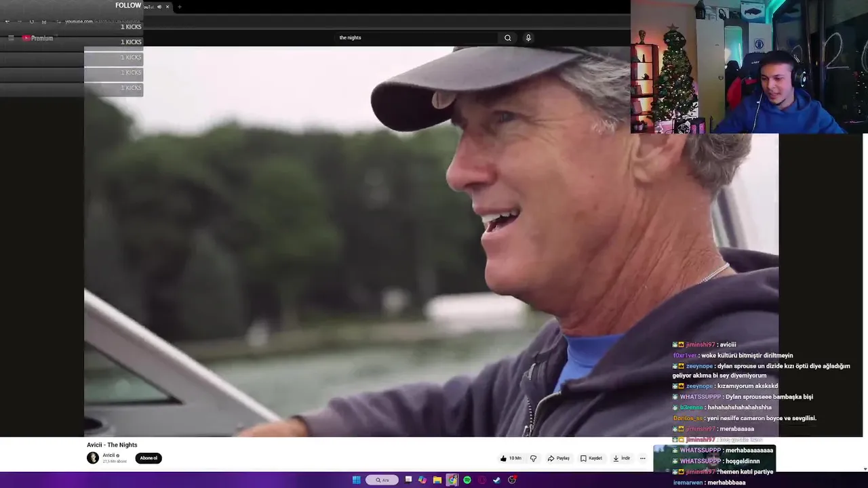This screenshot has width=868, height=488.
Task: Share the video via Paylaş
Action: 559,458
